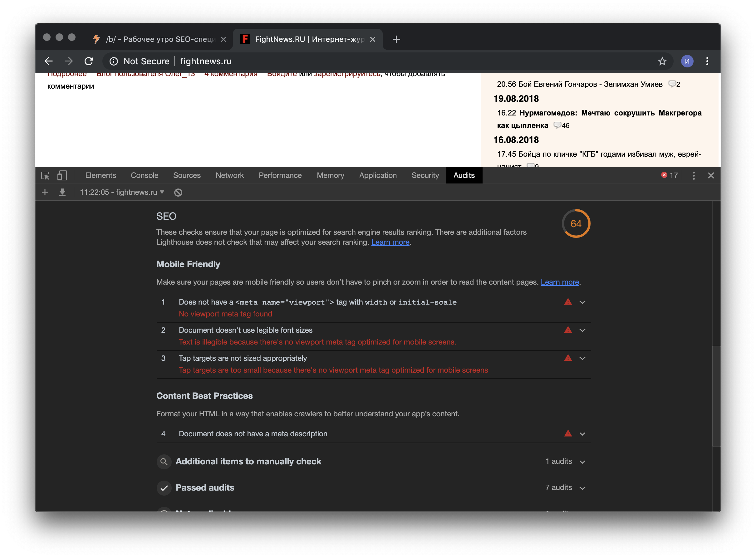Open the Console tab
Image resolution: width=756 pixels, height=558 pixels.
144,175
